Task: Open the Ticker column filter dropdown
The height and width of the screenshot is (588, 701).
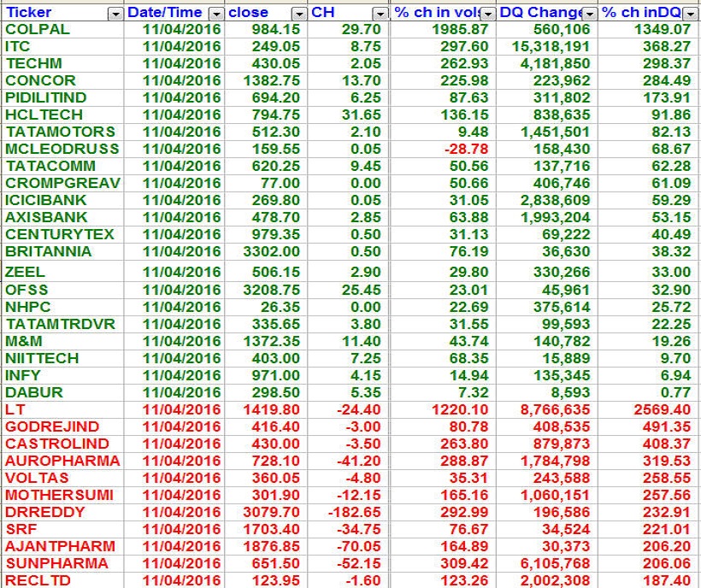Action: pyautogui.click(x=115, y=14)
